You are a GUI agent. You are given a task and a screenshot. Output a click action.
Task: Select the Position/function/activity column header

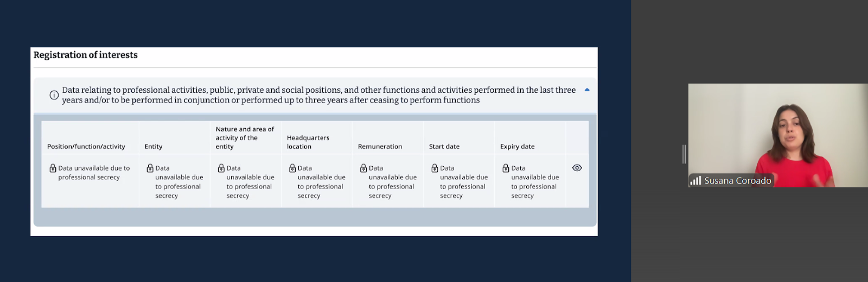tap(86, 147)
